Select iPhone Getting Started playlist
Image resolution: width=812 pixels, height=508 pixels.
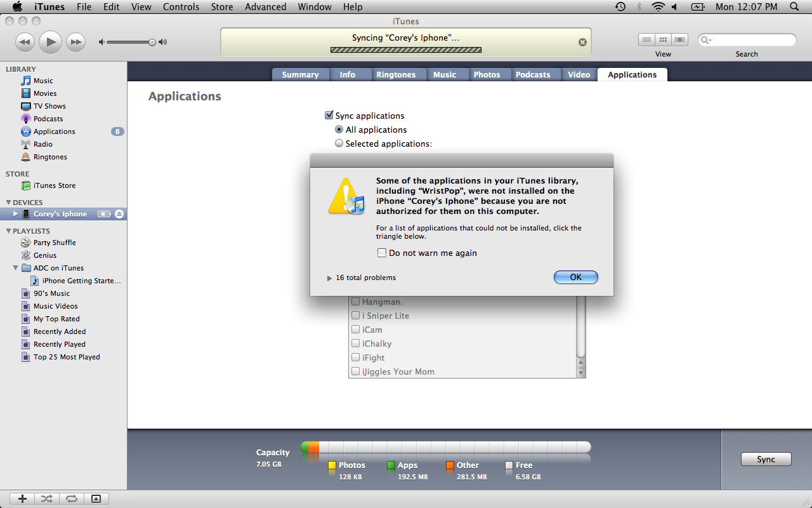coord(81,281)
